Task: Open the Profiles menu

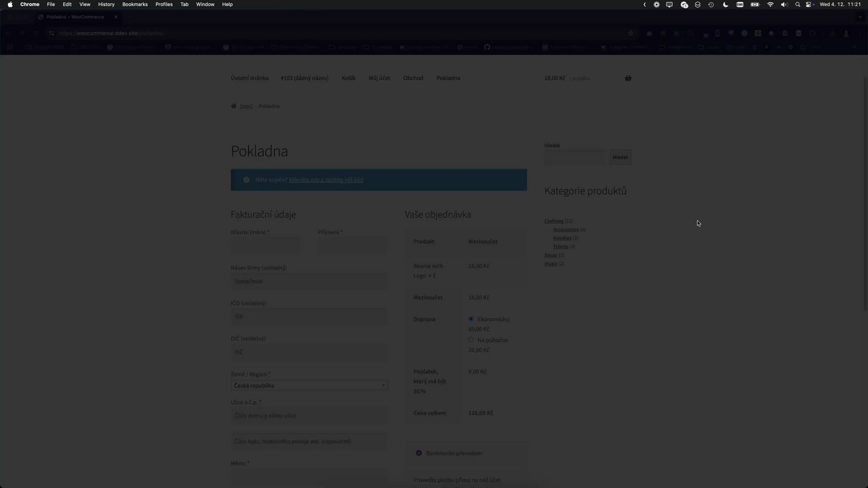Action: pos(164,4)
